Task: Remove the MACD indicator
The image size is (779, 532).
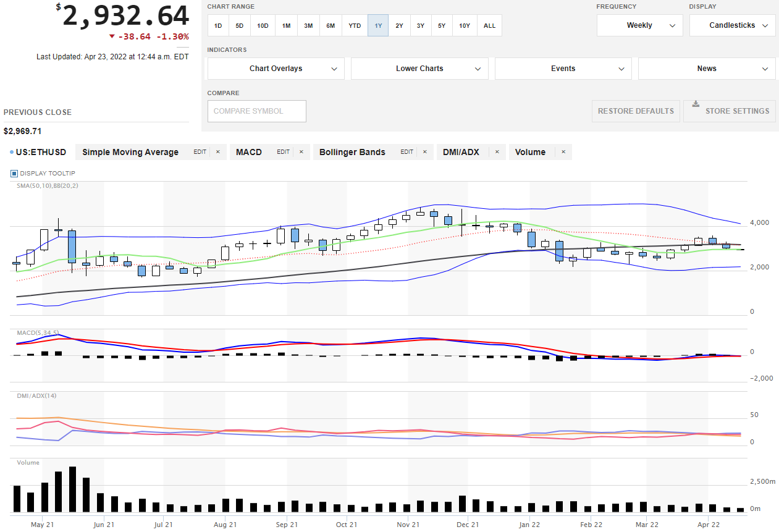Action: pyautogui.click(x=301, y=152)
